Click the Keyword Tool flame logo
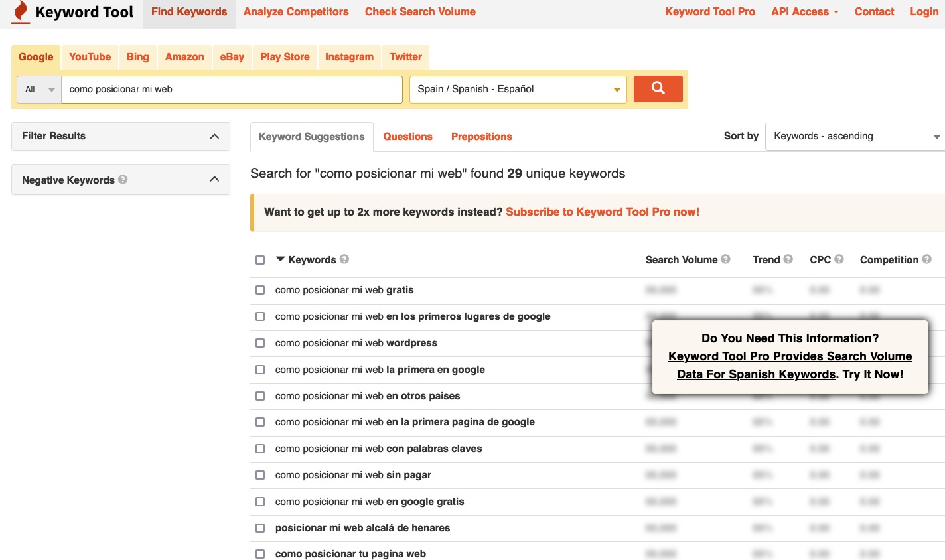Viewport: 945px width, 560px height. point(21,12)
